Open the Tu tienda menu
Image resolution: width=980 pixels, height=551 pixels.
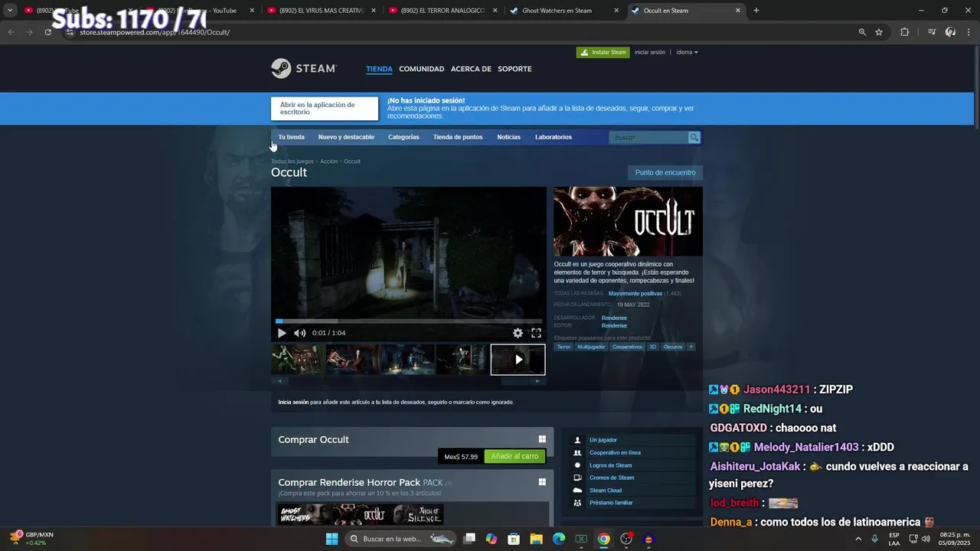pyautogui.click(x=291, y=137)
